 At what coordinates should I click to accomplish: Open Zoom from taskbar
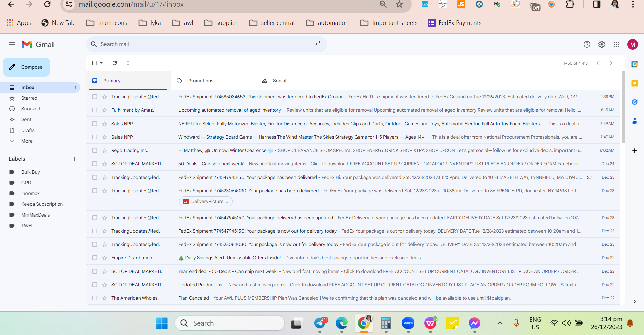(408, 323)
